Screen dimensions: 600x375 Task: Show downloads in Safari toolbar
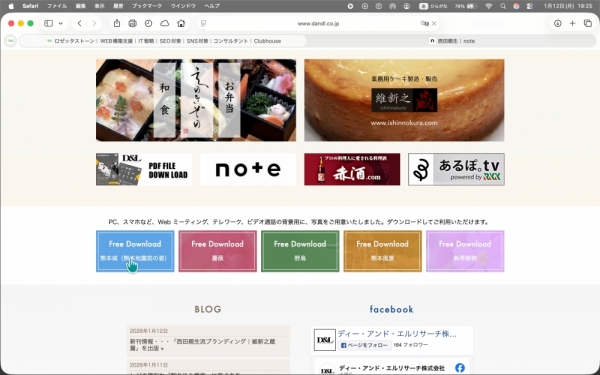coord(558,23)
